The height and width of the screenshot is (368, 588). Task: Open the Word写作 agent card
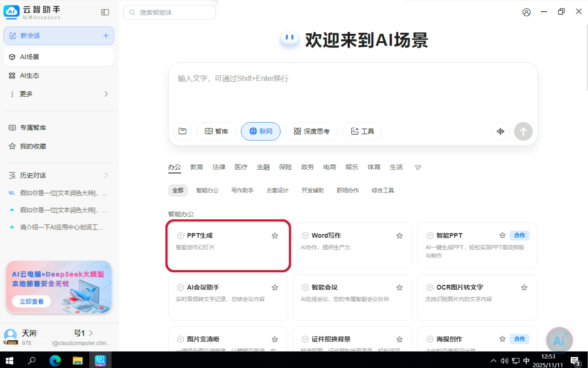[352, 245]
